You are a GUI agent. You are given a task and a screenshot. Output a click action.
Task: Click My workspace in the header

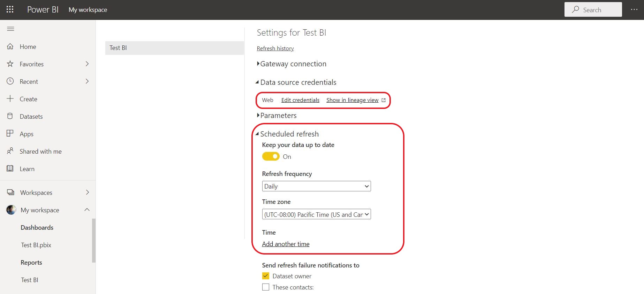click(88, 10)
